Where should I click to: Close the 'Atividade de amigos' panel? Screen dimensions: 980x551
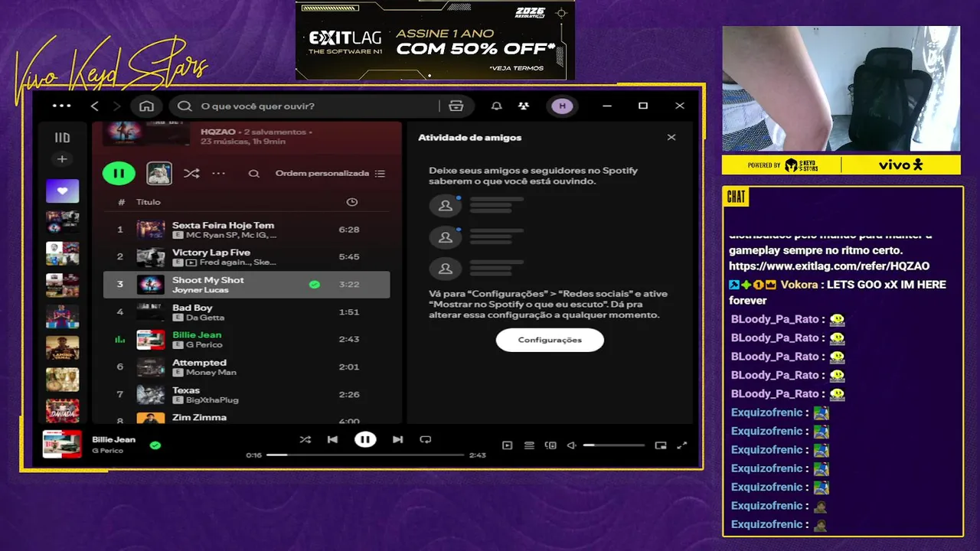tap(671, 138)
